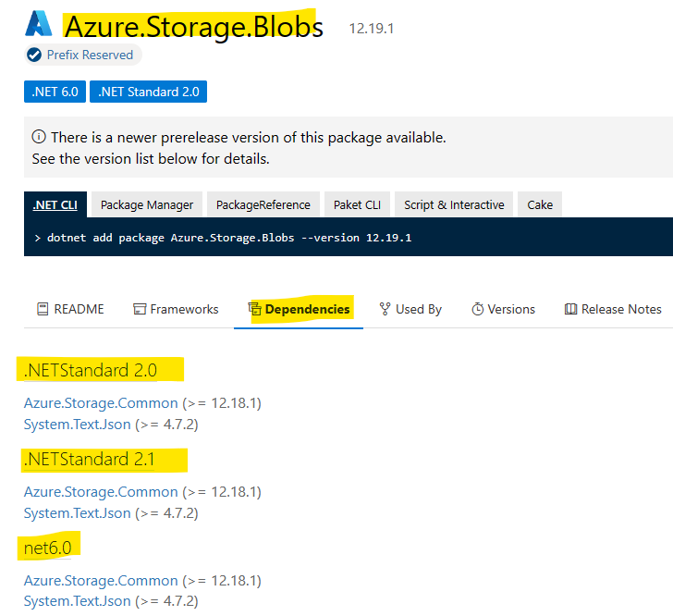Click the Dependencies package icon
The width and height of the screenshot is (673, 616).
point(255,309)
